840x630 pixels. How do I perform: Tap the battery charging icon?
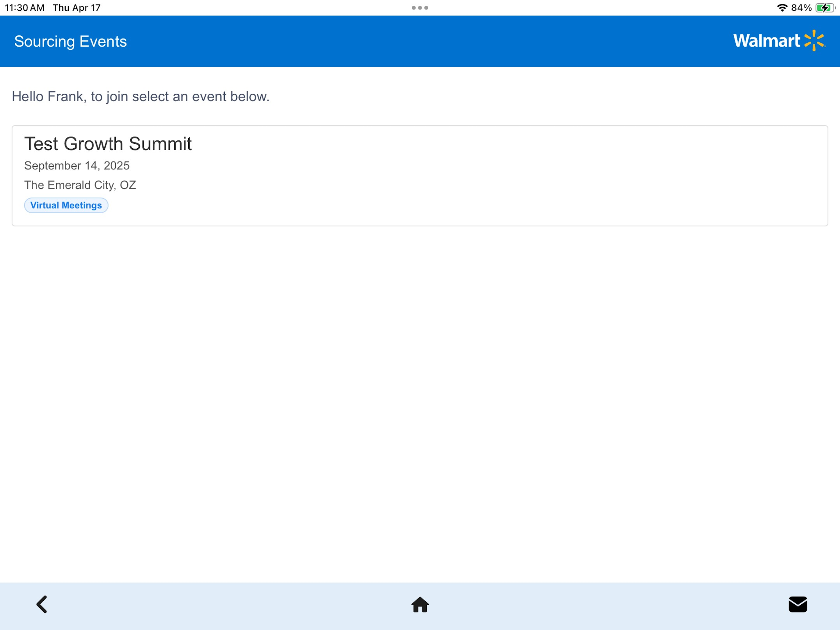tap(825, 8)
